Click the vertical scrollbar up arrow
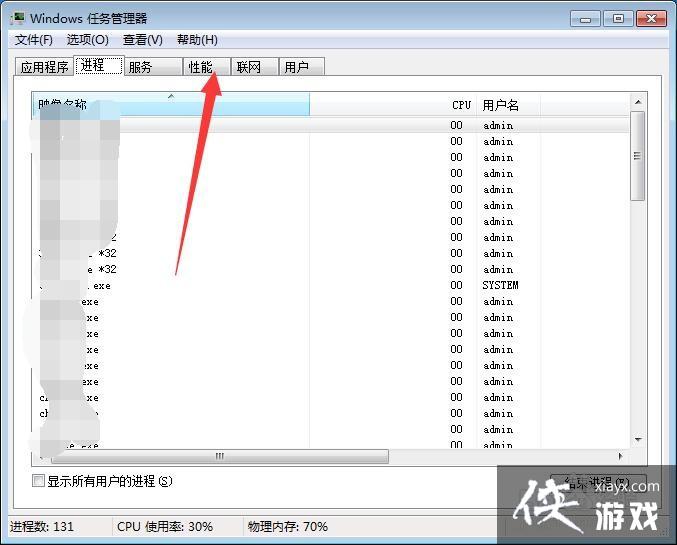 (638, 102)
